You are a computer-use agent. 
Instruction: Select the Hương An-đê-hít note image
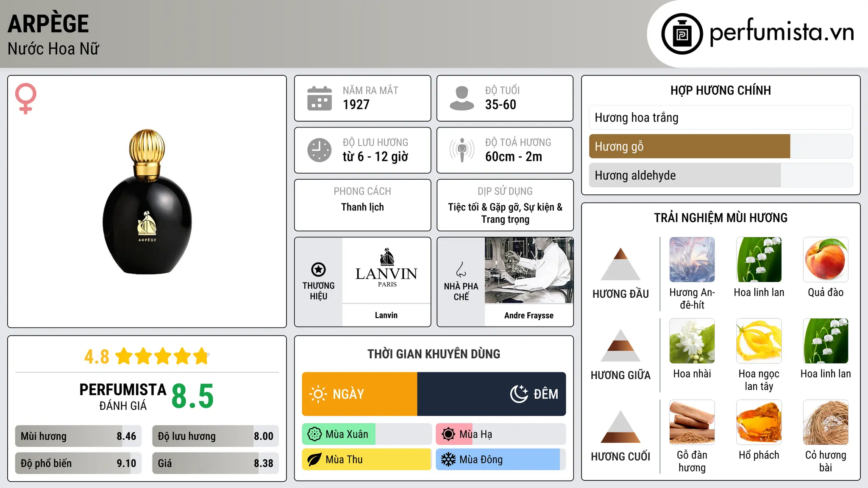[x=692, y=260]
